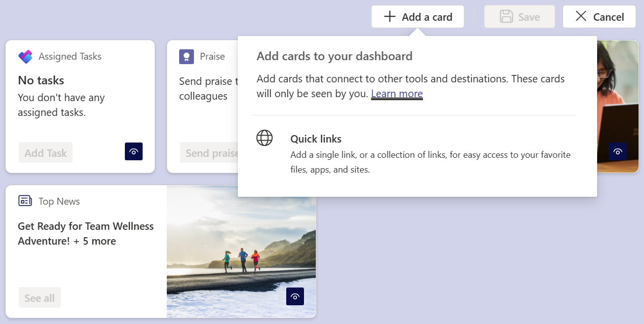Click See all on Top News
This screenshot has height=324, width=644.
(x=39, y=298)
